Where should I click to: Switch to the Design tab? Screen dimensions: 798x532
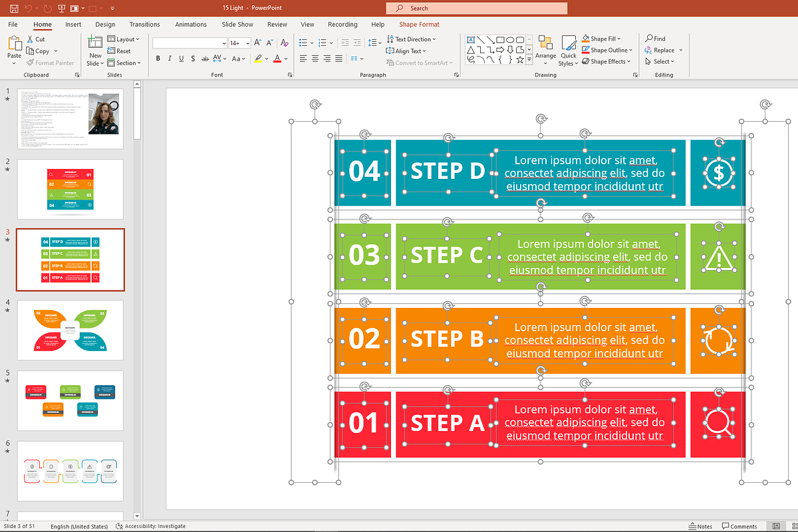pyautogui.click(x=105, y=25)
